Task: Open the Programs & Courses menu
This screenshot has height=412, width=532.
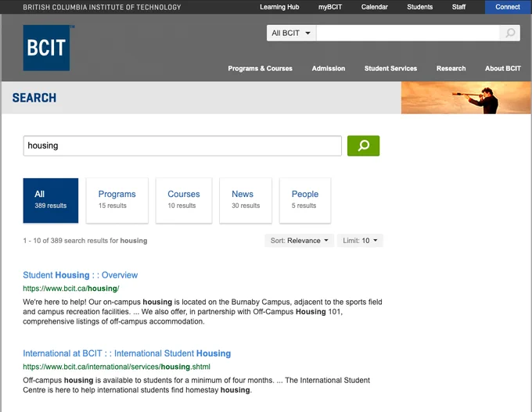Action: 260,69
